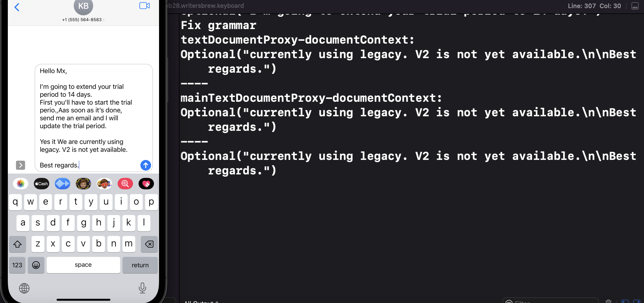Start a FaceTime call with the video icon

click(x=144, y=5)
